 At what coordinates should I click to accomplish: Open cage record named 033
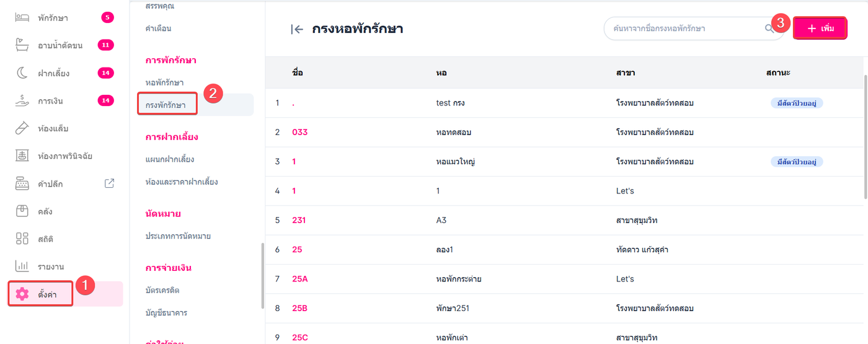pos(300,132)
